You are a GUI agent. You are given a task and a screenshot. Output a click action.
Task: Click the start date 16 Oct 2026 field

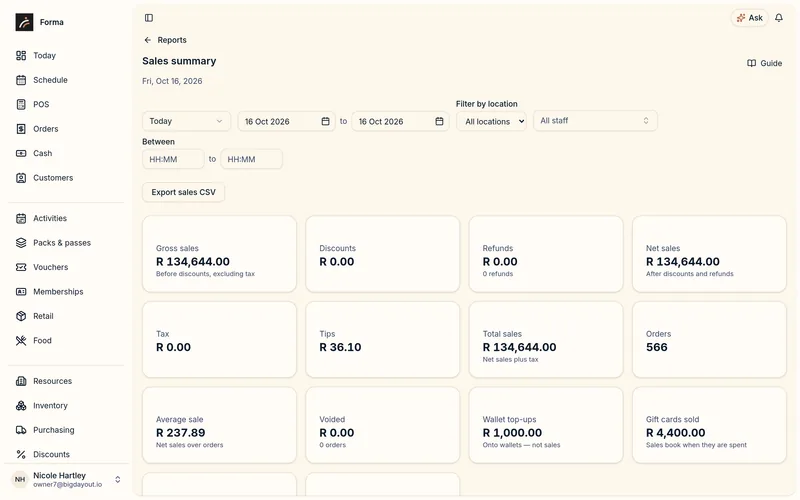[x=287, y=121]
